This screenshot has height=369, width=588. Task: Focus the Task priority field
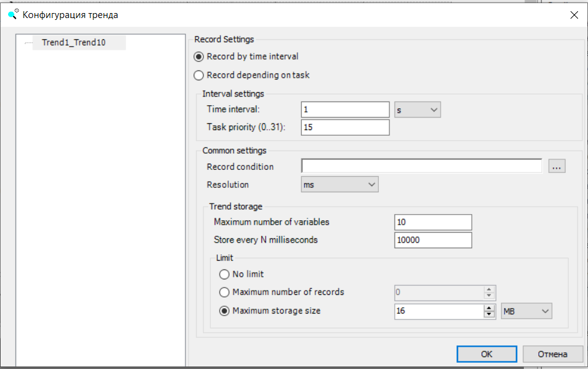tap(345, 128)
